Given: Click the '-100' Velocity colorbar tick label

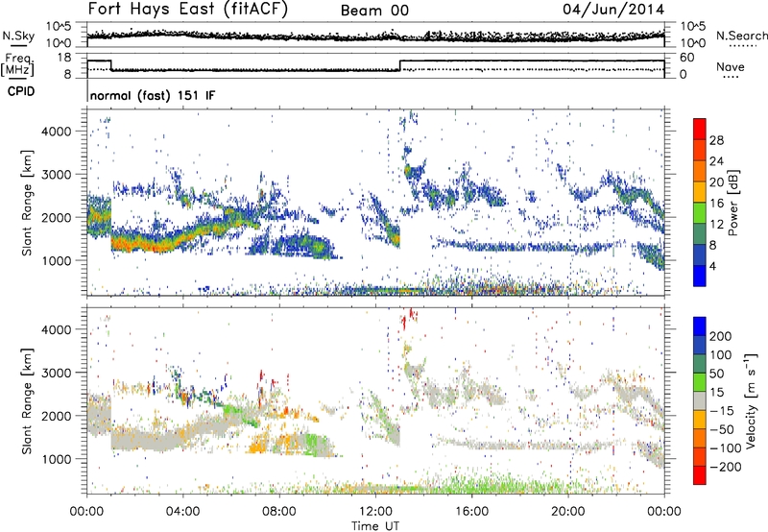Looking at the screenshot, I should point(726,448).
